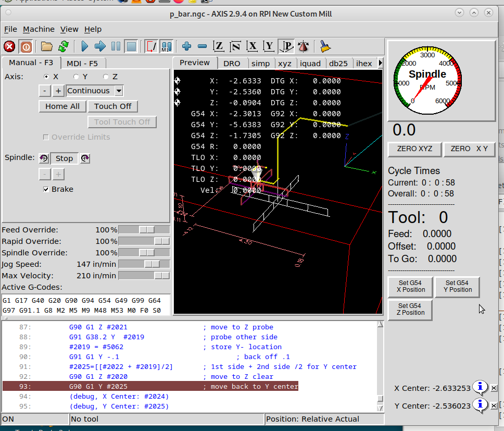Select the Y axis radio button
The height and width of the screenshot is (431, 504).
pos(77,77)
